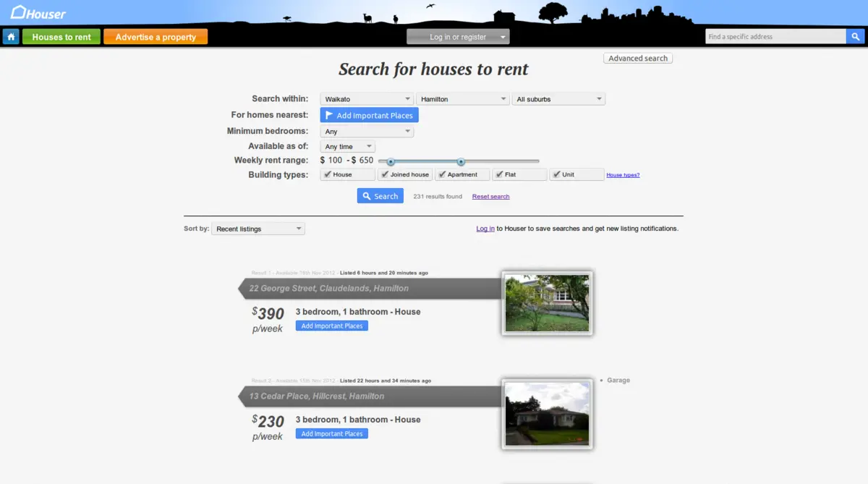Open the 13 Cedar Place house photo
The width and height of the screenshot is (868, 484).
point(547,414)
